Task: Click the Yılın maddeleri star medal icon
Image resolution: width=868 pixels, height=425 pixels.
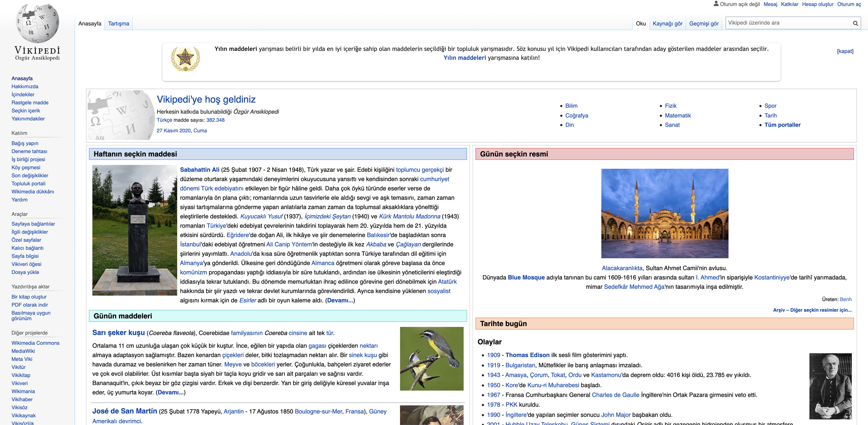Action: (185, 59)
